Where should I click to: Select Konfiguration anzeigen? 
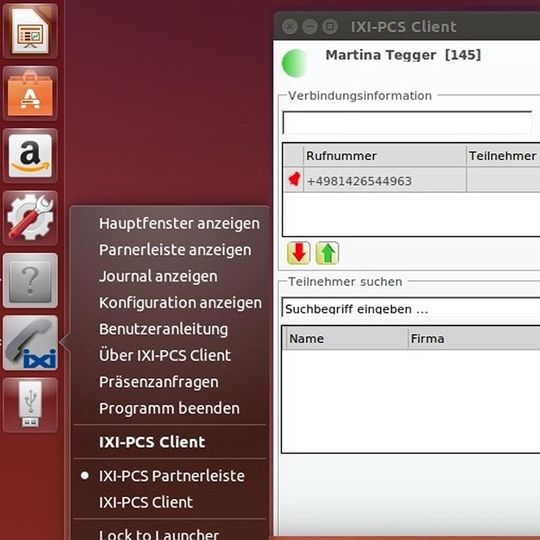click(180, 303)
